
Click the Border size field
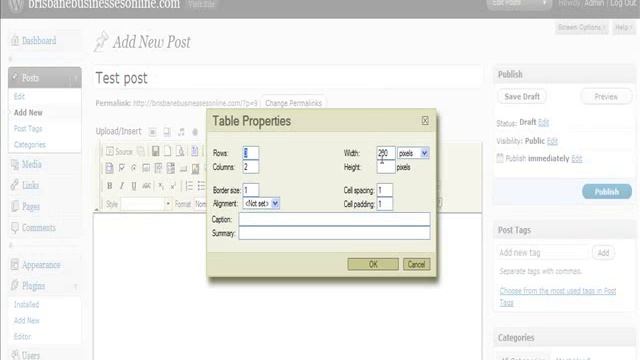point(251,190)
